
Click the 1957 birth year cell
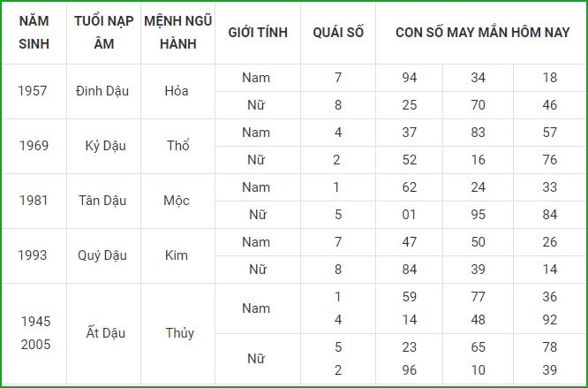33,91
